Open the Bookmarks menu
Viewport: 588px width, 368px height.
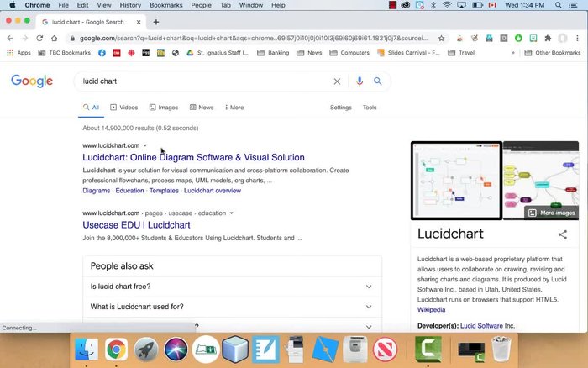click(166, 5)
